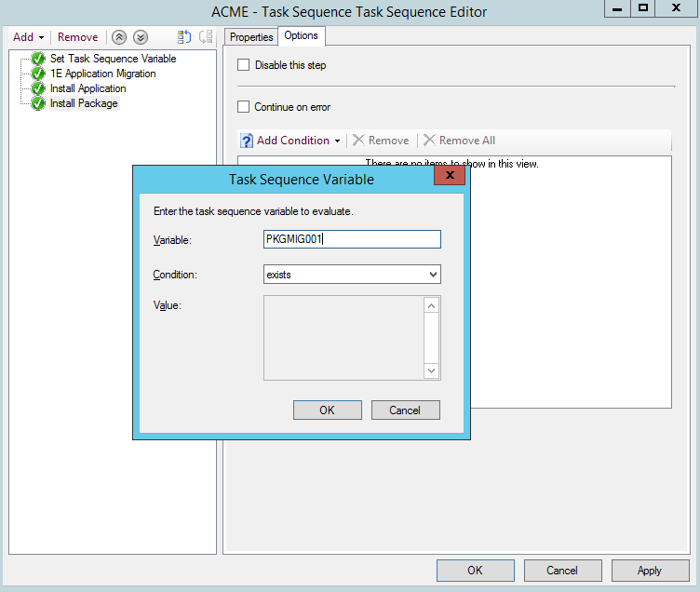Open the Add Condition dropdown arrow
700x592 pixels.
point(338,141)
